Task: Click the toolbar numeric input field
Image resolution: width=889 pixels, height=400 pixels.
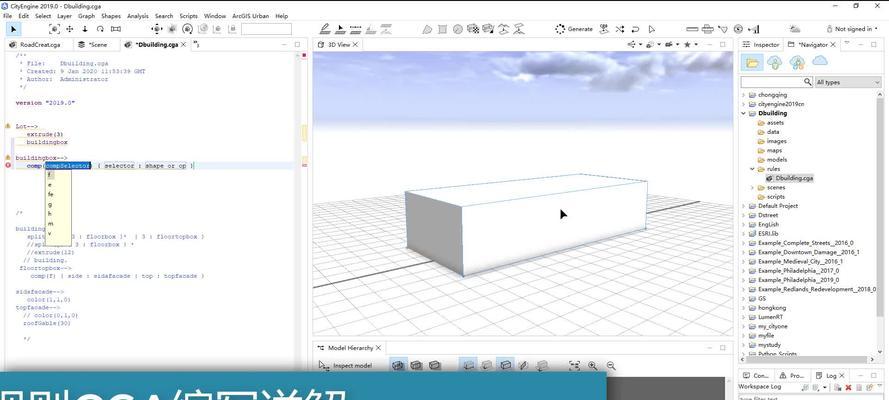Action: tap(266, 29)
